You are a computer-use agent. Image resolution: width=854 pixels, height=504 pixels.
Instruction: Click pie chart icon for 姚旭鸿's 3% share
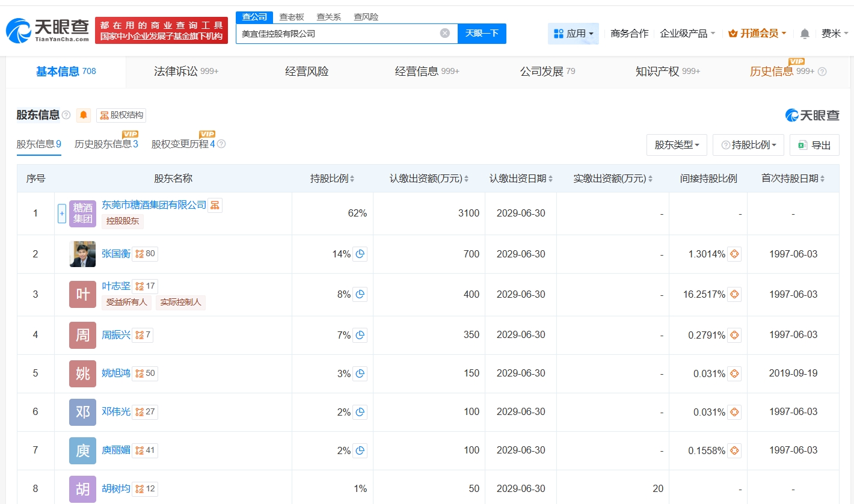click(x=360, y=373)
